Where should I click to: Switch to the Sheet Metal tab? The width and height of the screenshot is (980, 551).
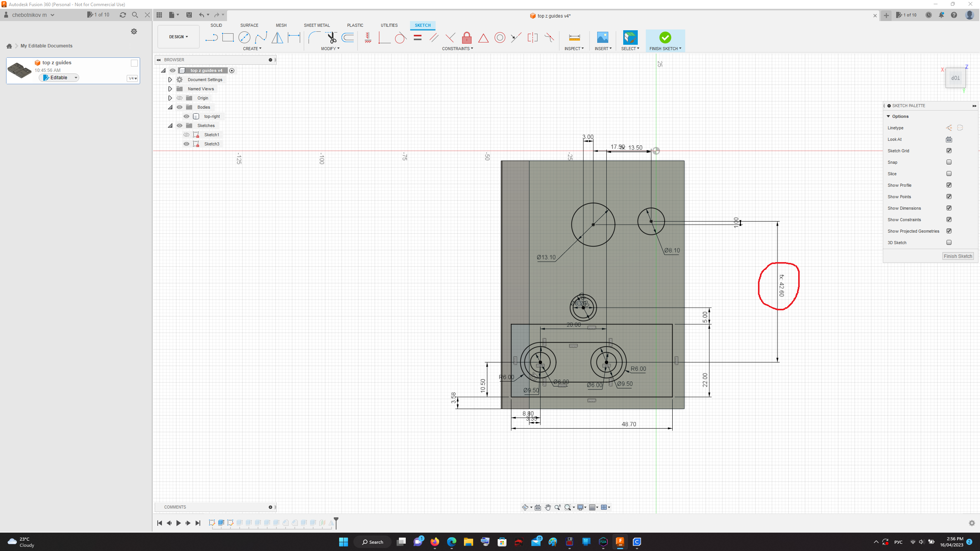[317, 25]
